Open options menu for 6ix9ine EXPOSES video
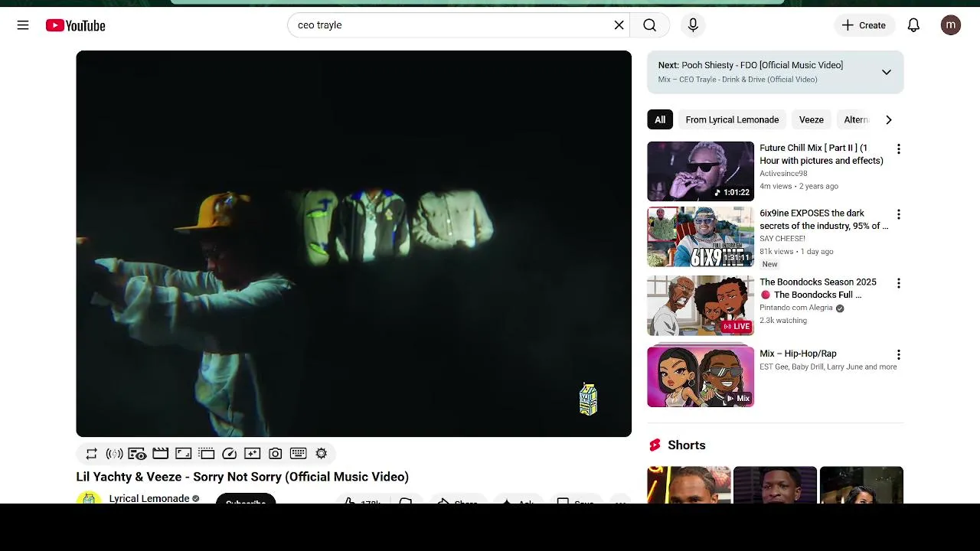 899,214
